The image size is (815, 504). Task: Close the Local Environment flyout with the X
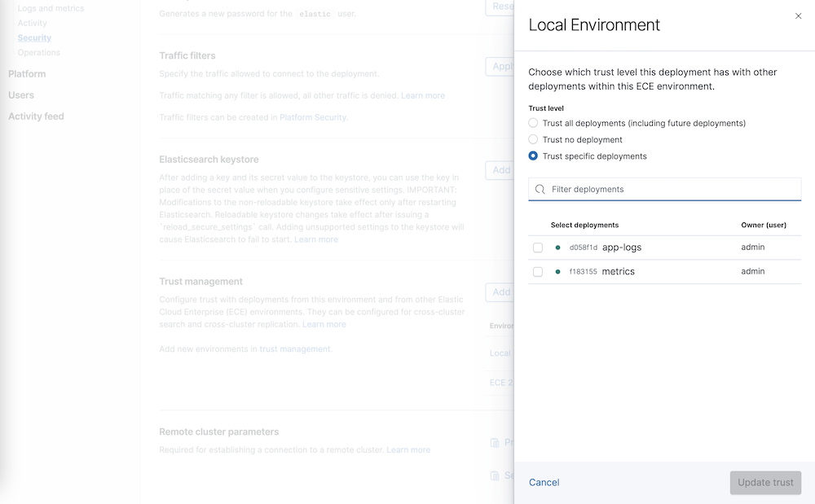[798, 15]
